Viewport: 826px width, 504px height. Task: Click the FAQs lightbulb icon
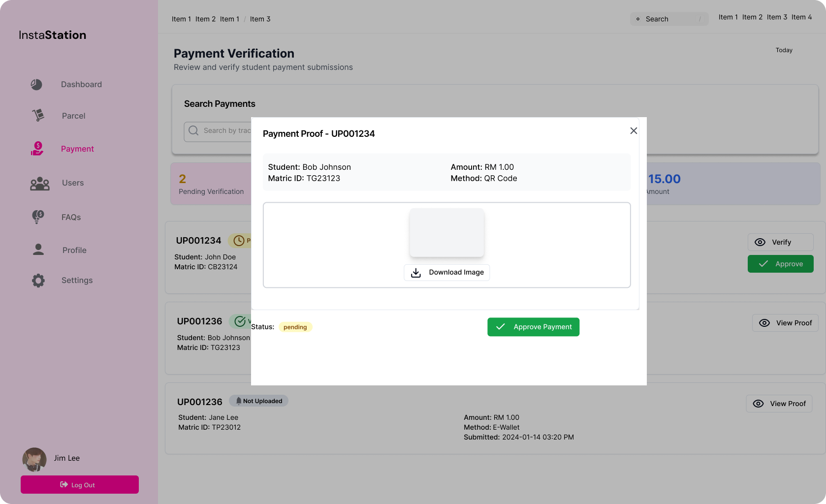pyautogui.click(x=38, y=217)
